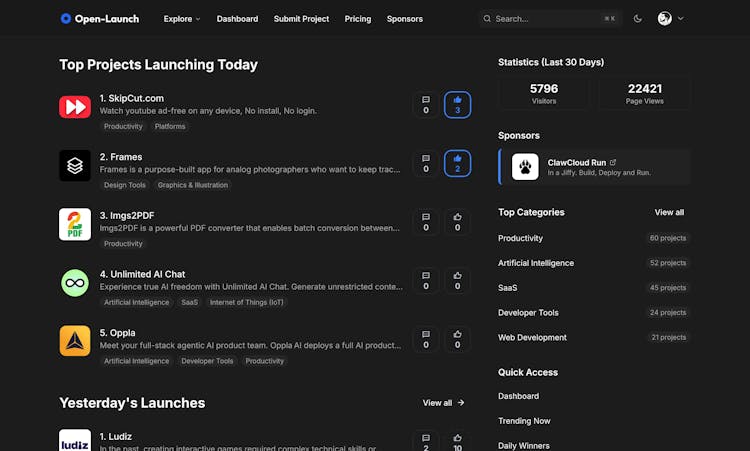Image resolution: width=750 pixels, height=451 pixels.
Task: Click the Open-Launch logo
Action: pyautogui.click(x=99, y=19)
